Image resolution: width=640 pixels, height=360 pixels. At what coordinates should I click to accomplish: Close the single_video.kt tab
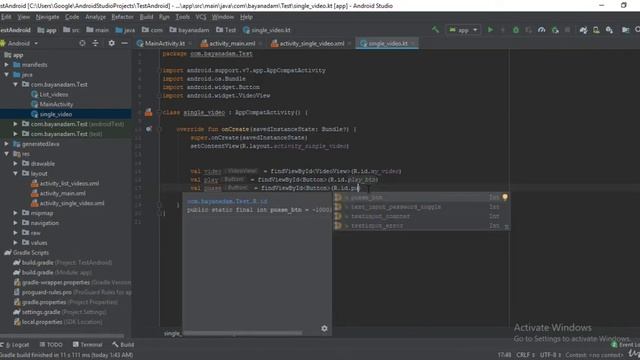coord(413,43)
